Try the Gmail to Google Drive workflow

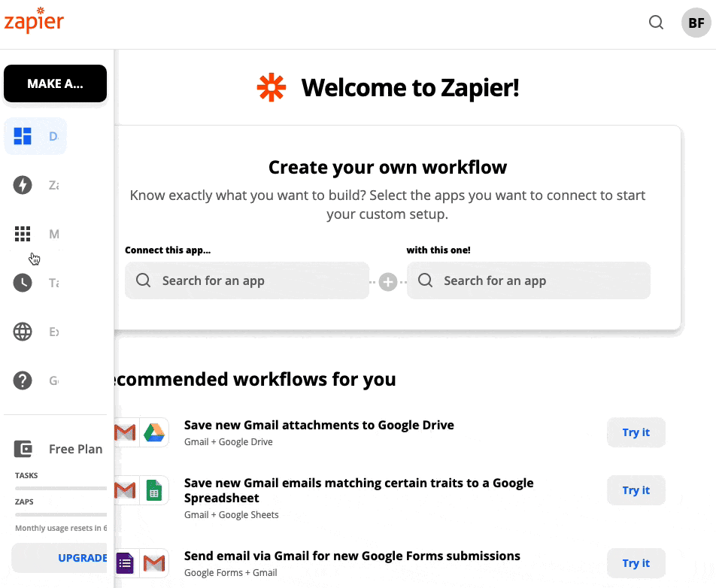tap(636, 432)
